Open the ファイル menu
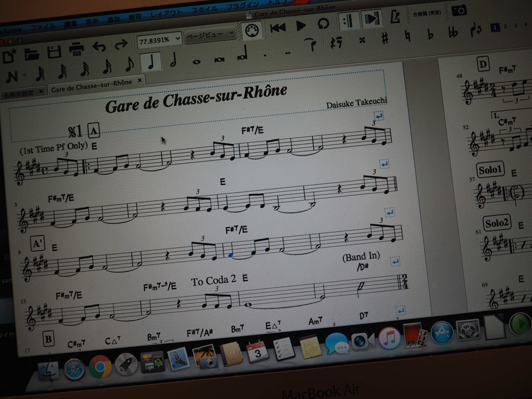The height and width of the screenshot is (399, 532). [x=43, y=27]
